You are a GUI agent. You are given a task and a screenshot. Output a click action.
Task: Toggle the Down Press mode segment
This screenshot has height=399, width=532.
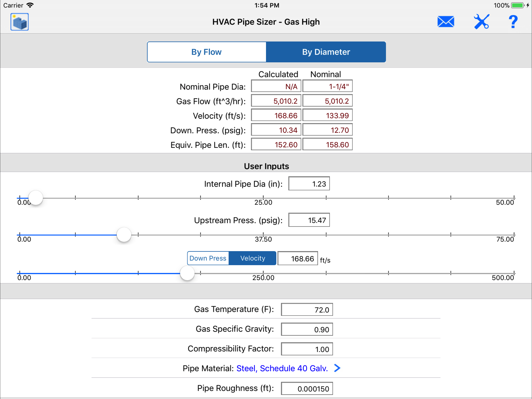pyautogui.click(x=208, y=258)
